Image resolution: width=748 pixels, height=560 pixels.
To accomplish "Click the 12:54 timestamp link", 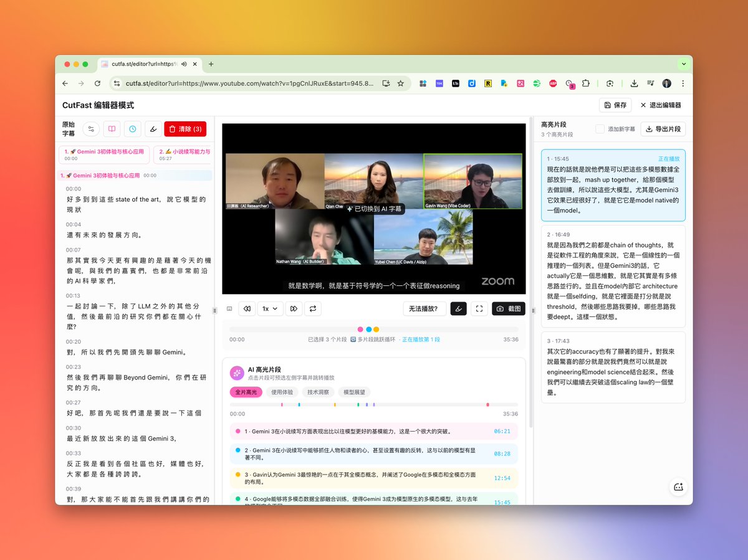I will pyautogui.click(x=502, y=478).
